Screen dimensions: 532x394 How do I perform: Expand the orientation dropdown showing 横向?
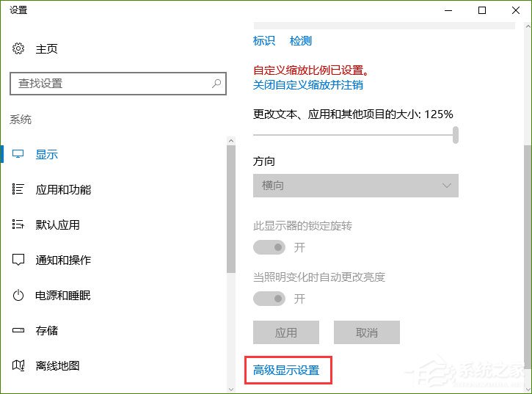coord(355,186)
